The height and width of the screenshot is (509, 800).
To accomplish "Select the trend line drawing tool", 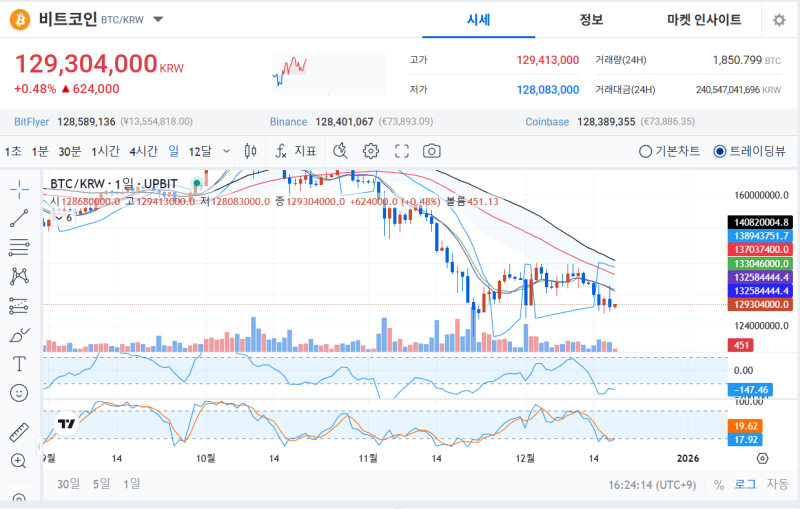I will [19, 217].
